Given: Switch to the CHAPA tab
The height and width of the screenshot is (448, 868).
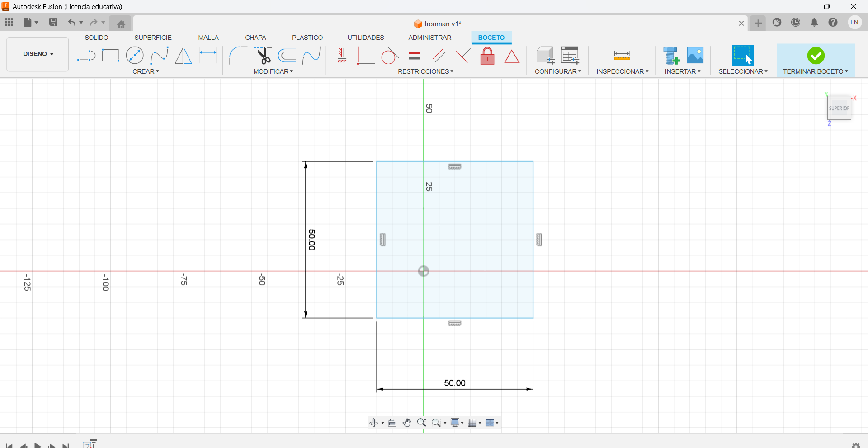Looking at the screenshot, I should [255, 38].
